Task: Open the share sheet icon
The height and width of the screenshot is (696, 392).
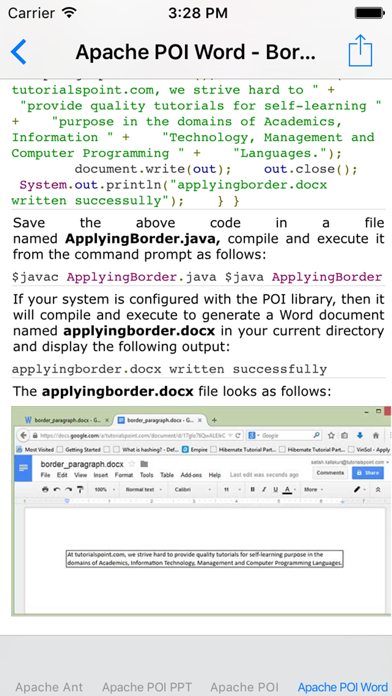Action: pyautogui.click(x=360, y=51)
